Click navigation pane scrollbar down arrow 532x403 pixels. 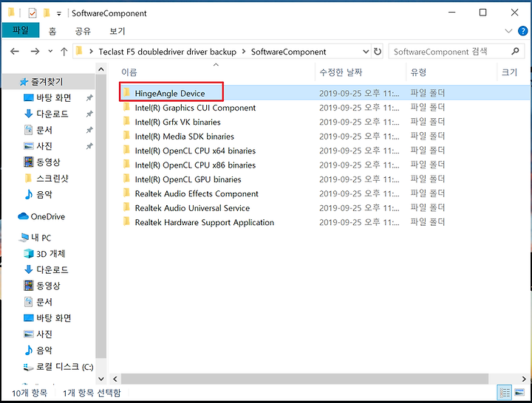101,379
